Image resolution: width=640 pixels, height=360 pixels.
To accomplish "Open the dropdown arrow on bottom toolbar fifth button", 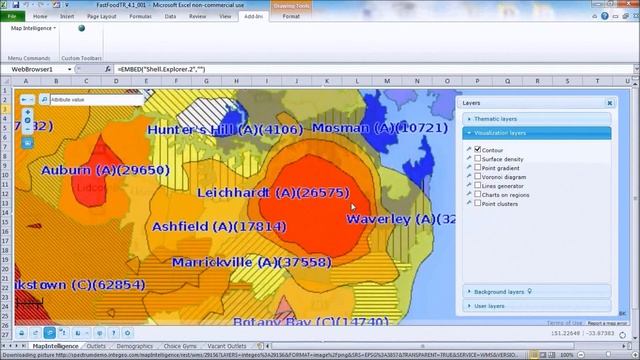I will (87, 333).
